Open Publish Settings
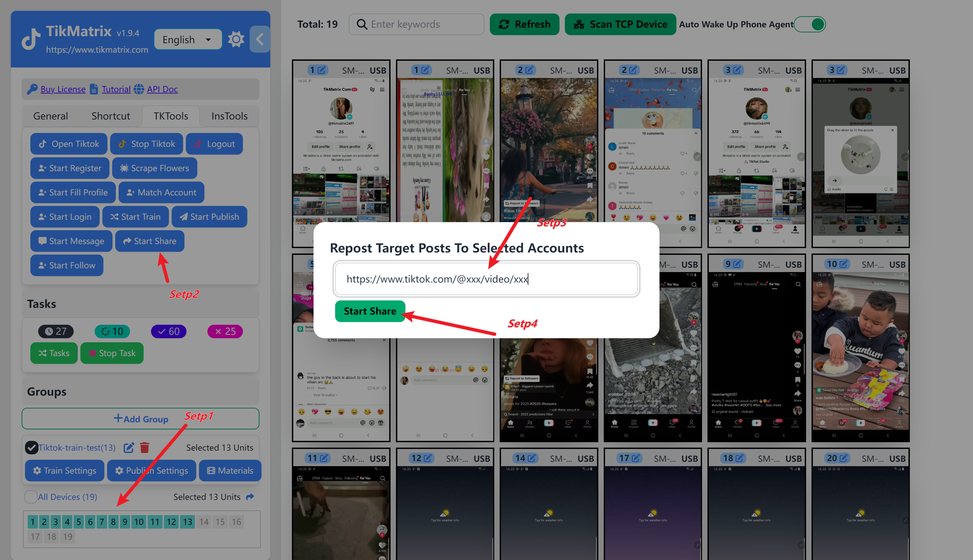The width and height of the screenshot is (973, 560). tap(152, 471)
